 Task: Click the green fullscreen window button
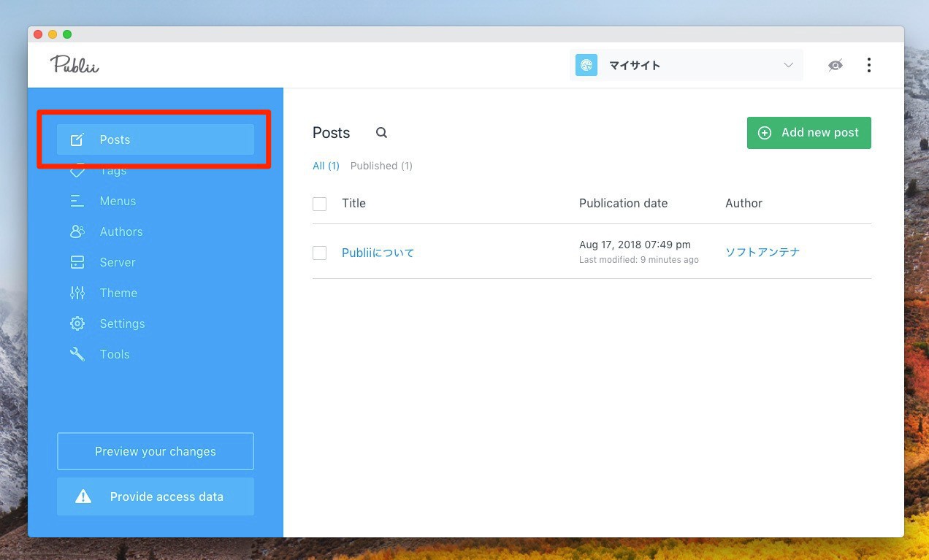67,34
